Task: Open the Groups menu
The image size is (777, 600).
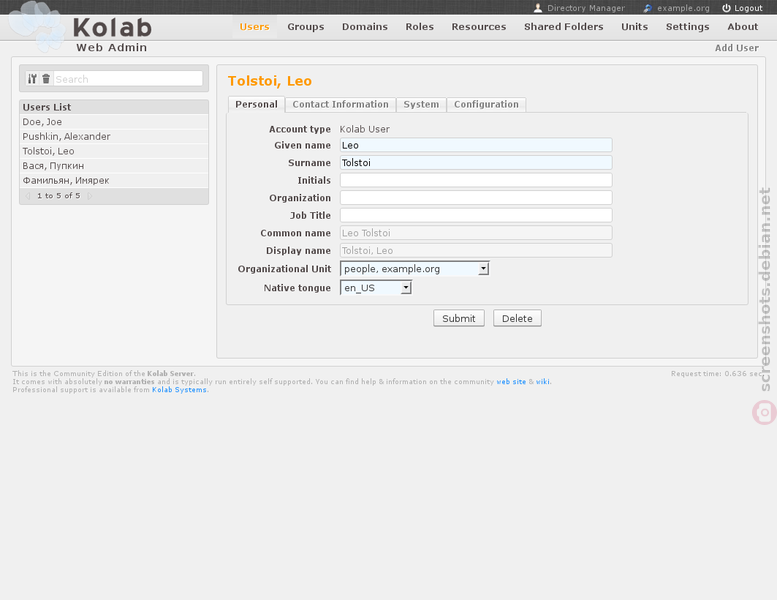Action: 306,27
